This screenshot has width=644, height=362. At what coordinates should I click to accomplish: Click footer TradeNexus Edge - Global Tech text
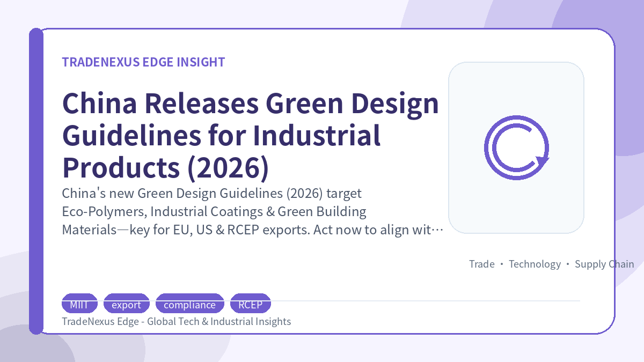click(177, 321)
